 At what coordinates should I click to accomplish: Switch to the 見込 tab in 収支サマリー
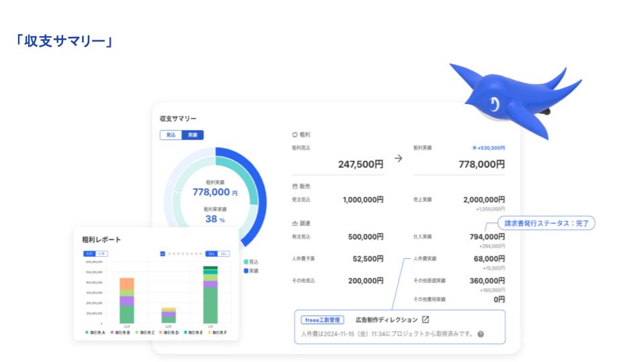click(x=170, y=135)
